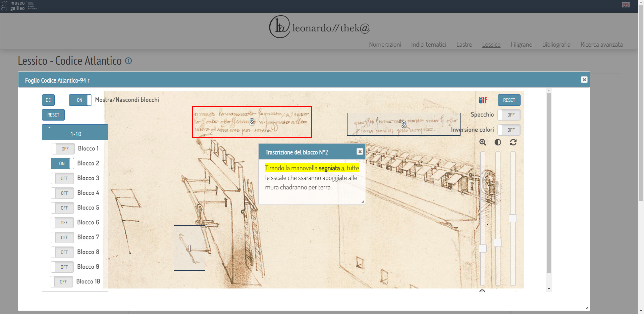The image size is (644, 314).
Task: Switch on Blocco 8
Action: 62,252
